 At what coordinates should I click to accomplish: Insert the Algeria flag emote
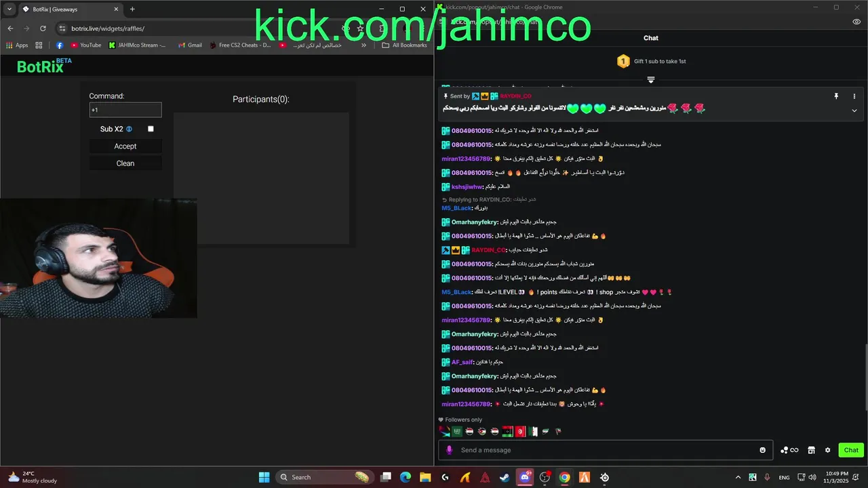(534, 431)
